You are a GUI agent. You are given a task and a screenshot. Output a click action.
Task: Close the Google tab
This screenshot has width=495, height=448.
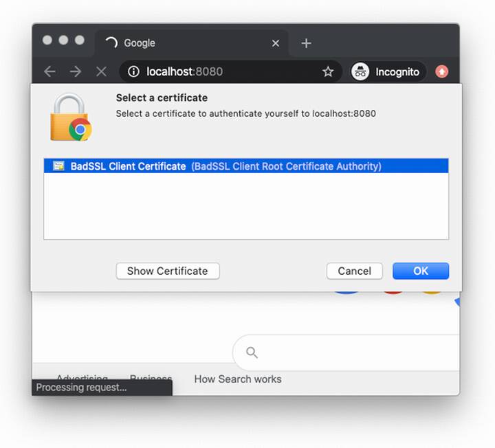[x=276, y=43]
